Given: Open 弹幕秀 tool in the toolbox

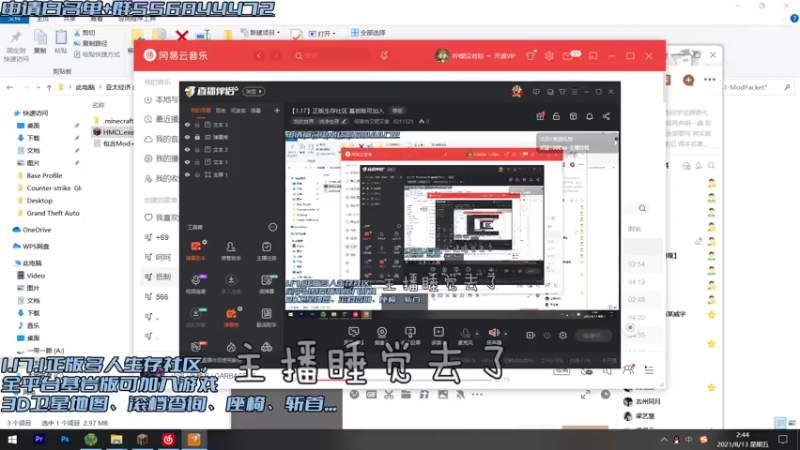Looking at the screenshot, I should (x=231, y=317).
